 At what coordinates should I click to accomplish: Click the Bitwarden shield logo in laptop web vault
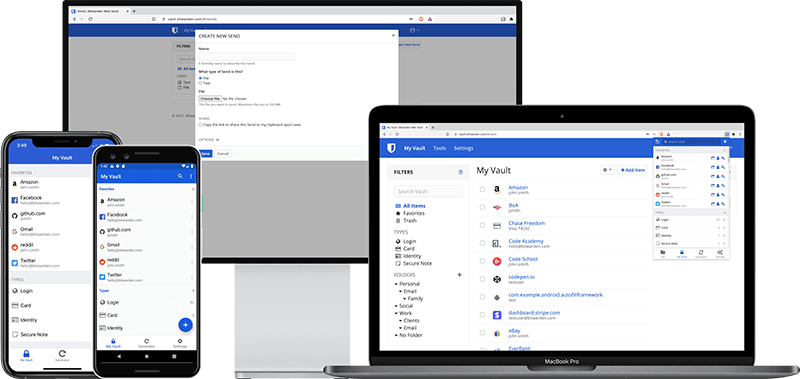tap(391, 148)
